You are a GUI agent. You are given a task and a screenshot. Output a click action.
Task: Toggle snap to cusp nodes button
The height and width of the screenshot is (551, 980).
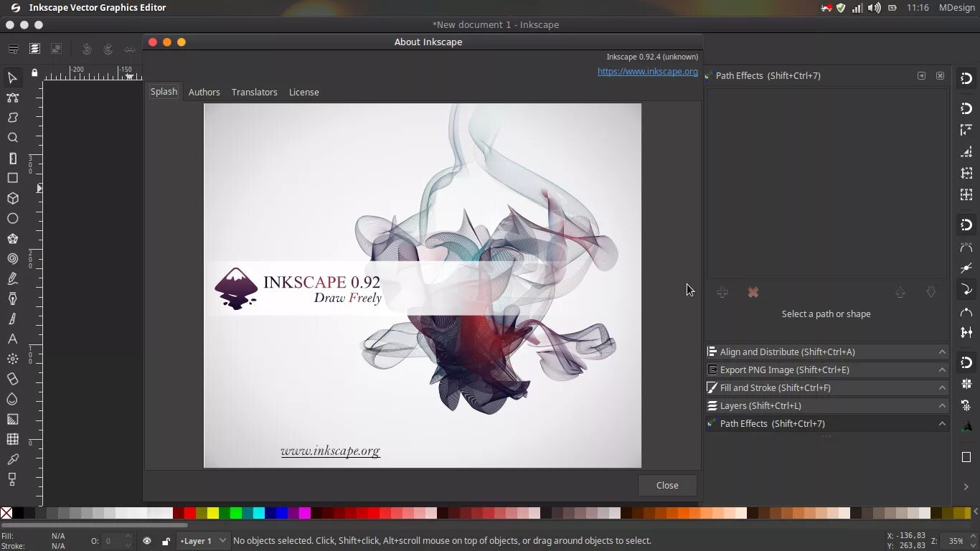[966, 290]
